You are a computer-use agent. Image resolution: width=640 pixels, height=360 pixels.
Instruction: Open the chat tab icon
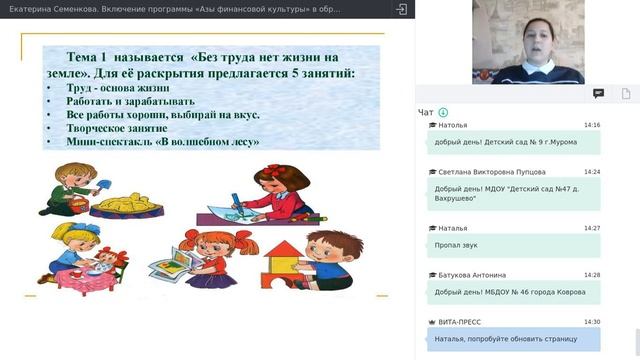point(598,94)
